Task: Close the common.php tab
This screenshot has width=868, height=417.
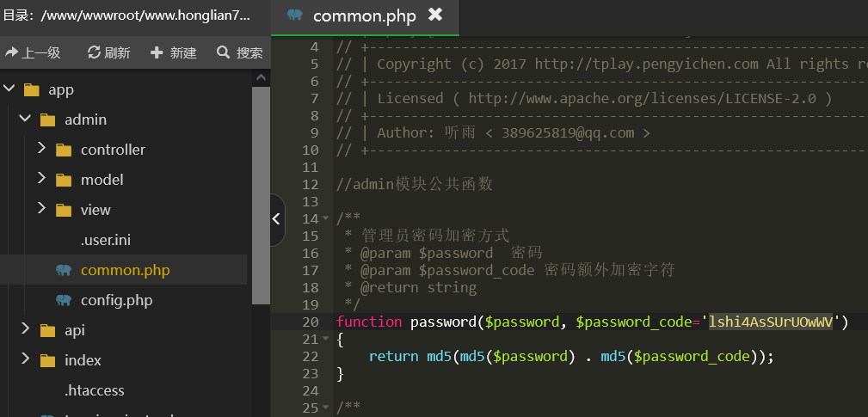Action: tap(435, 15)
